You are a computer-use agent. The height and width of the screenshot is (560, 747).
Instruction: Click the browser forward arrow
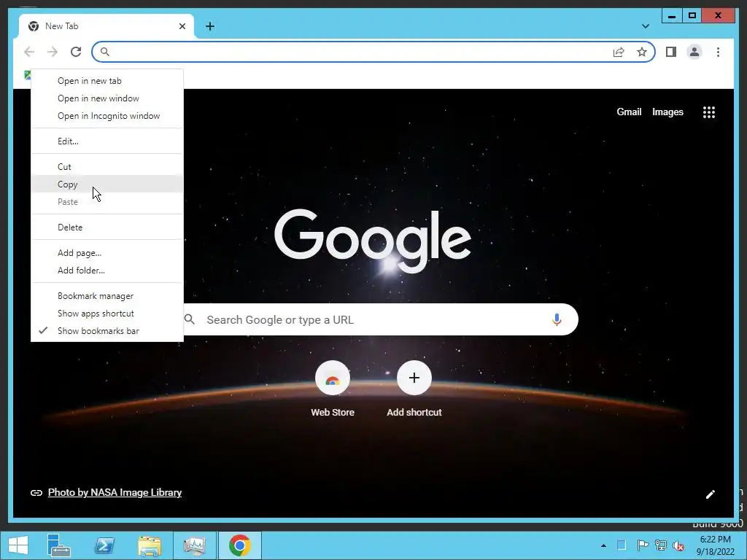coord(53,52)
